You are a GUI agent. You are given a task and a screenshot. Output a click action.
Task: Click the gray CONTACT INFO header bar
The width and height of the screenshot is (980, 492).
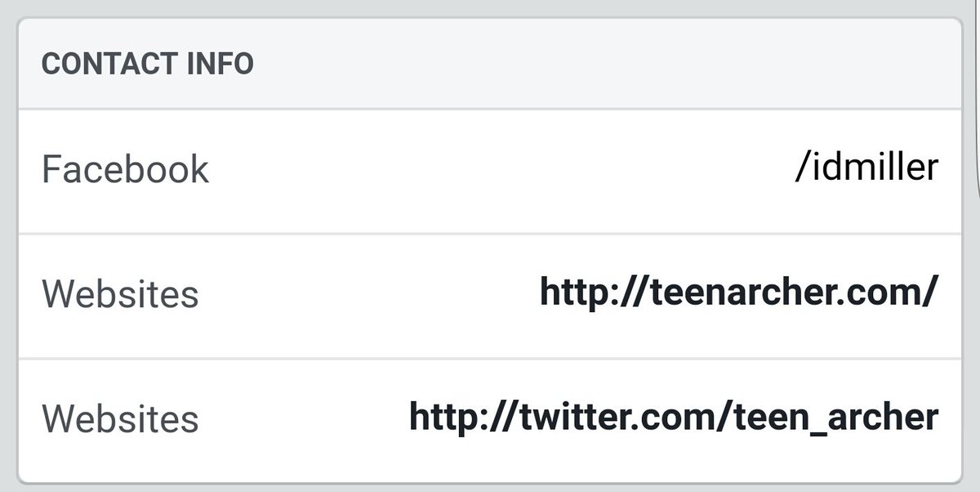click(x=490, y=64)
